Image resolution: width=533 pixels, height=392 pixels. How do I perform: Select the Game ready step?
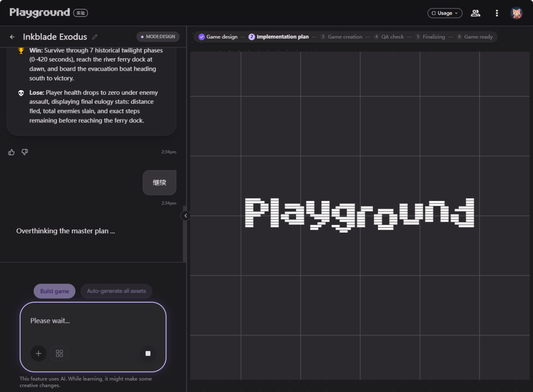tap(475, 37)
